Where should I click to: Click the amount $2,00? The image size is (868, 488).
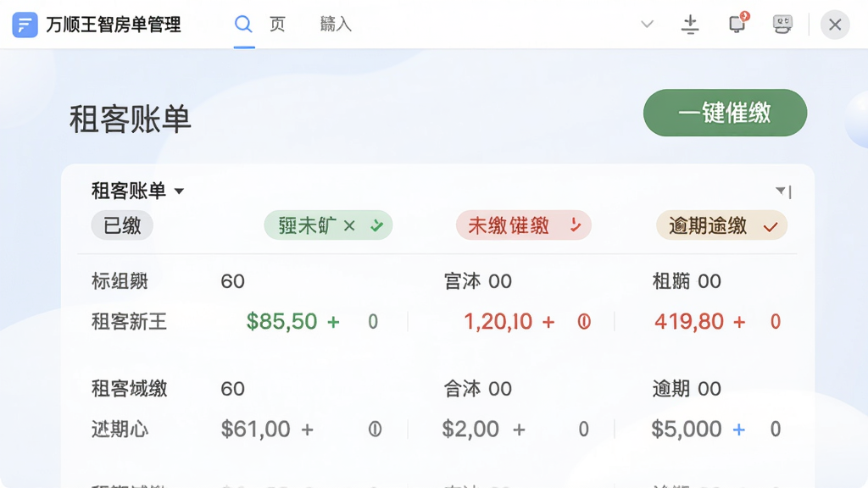tap(470, 429)
